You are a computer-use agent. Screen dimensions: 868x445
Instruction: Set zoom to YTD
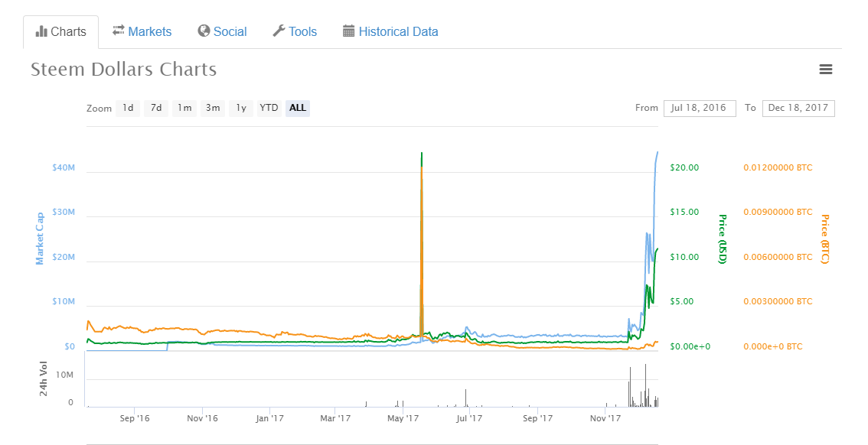click(x=269, y=108)
